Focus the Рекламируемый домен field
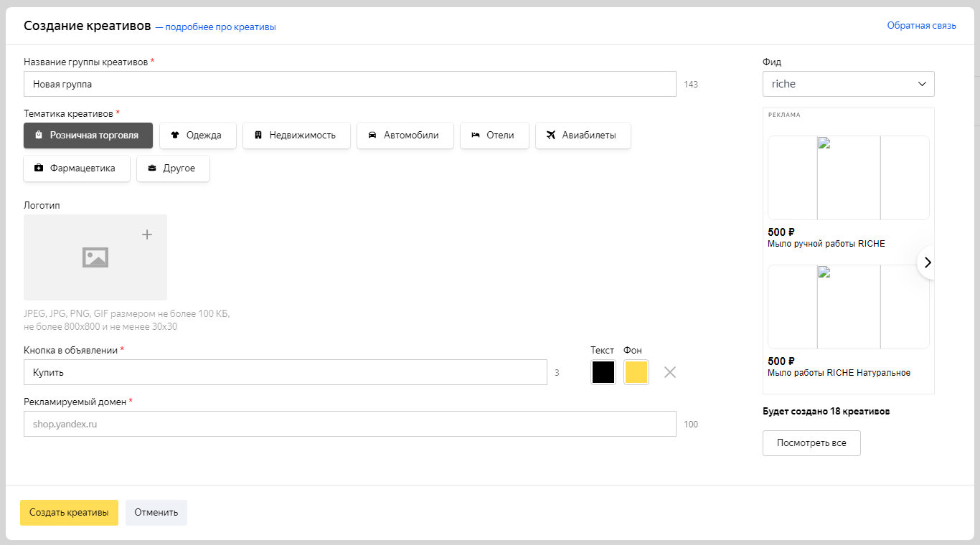980x545 pixels. coord(350,424)
